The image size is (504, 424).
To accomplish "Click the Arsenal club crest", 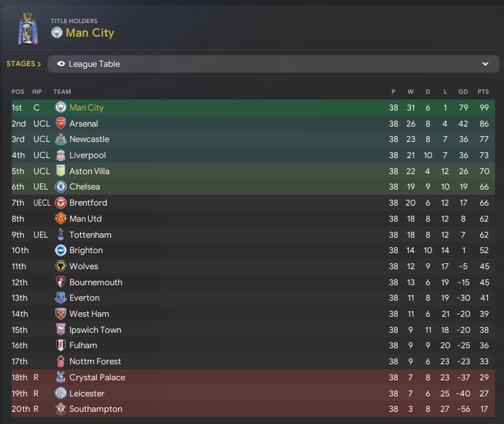I will [60, 123].
